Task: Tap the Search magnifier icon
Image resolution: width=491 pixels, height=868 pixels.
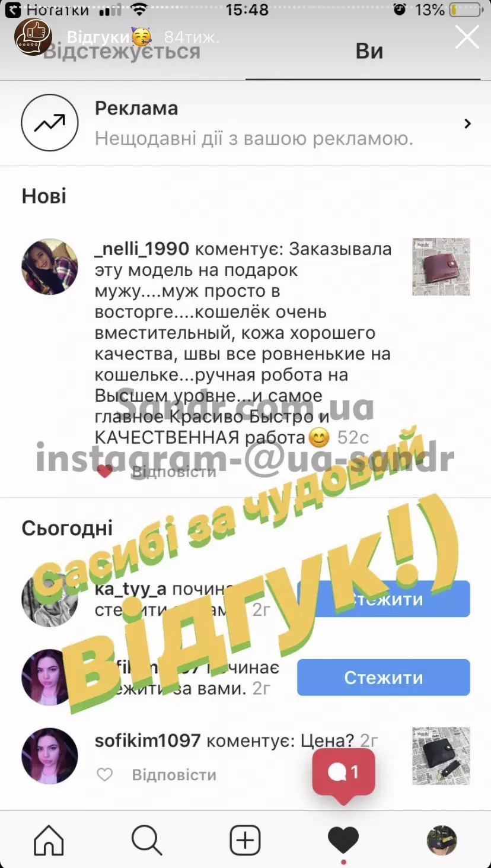Action: pos(146,840)
